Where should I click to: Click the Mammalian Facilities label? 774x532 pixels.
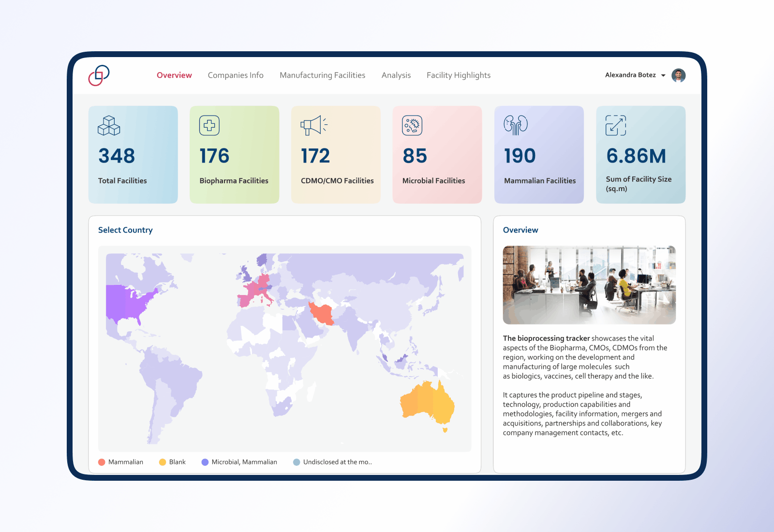point(540,180)
